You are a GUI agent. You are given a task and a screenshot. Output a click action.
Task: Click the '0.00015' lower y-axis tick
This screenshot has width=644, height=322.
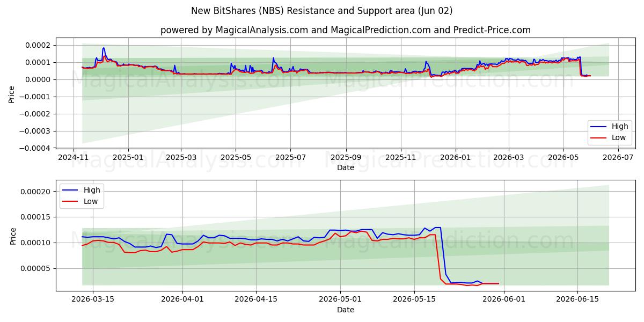point(36,217)
